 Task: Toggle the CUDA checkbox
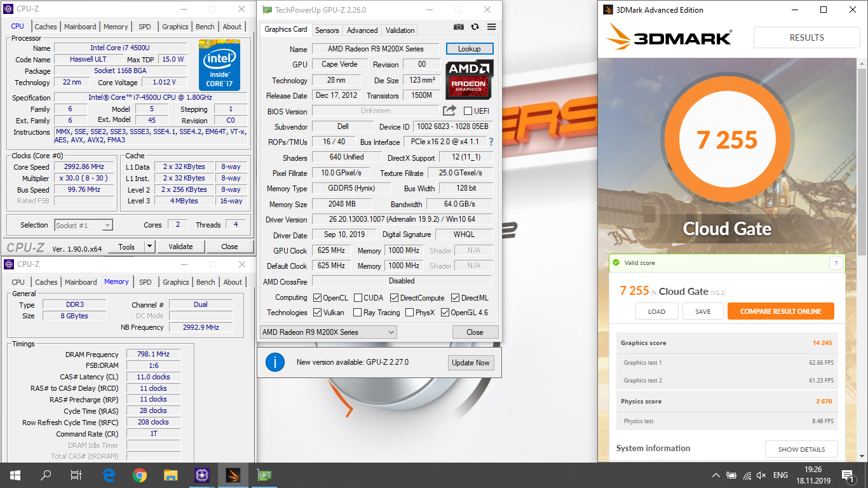tap(358, 297)
